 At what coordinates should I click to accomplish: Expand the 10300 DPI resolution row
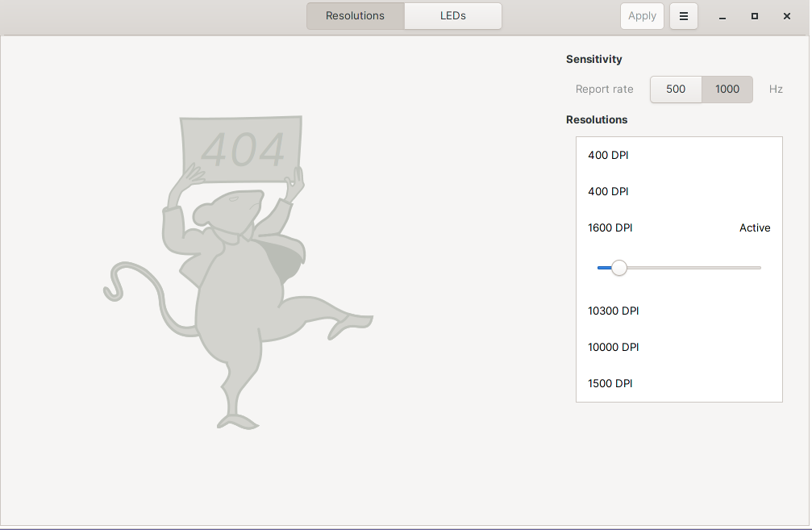tap(679, 311)
